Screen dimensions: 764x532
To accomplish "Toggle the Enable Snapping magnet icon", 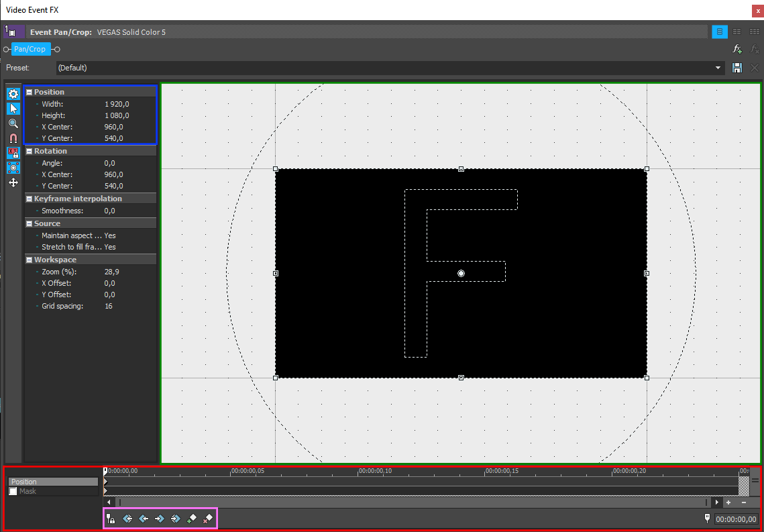I will [13, 138].
